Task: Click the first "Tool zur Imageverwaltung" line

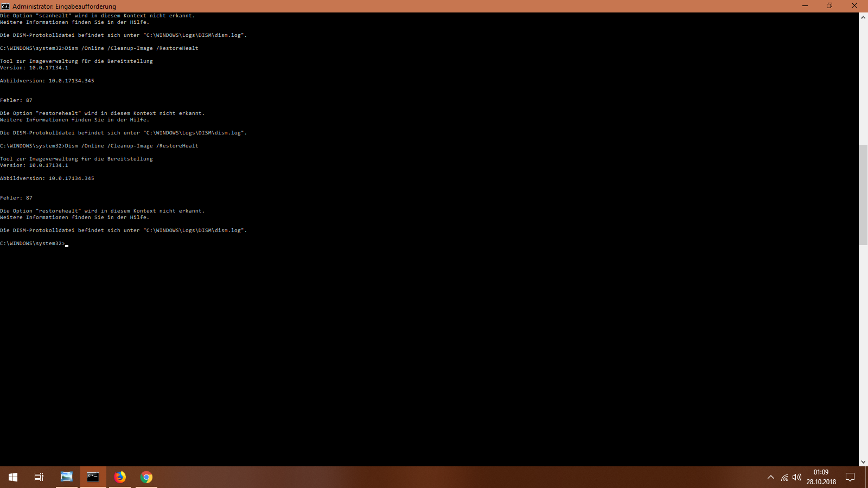Action: 76,61
